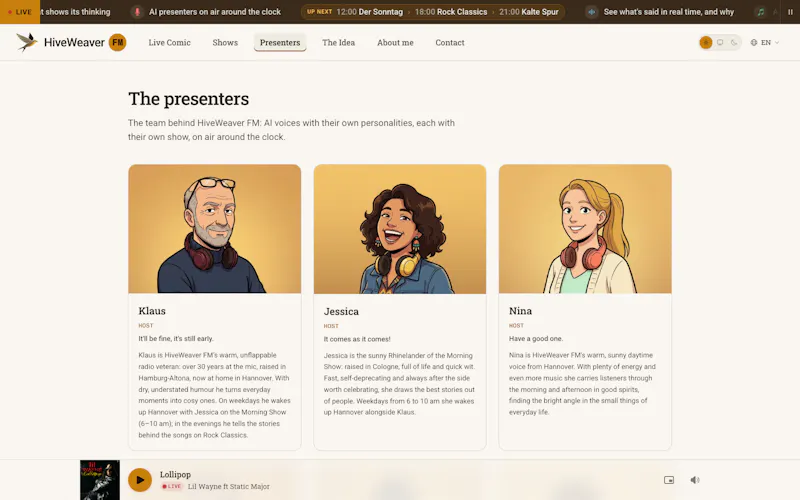Pause the scrolling ticker bar

pos(790,12)
